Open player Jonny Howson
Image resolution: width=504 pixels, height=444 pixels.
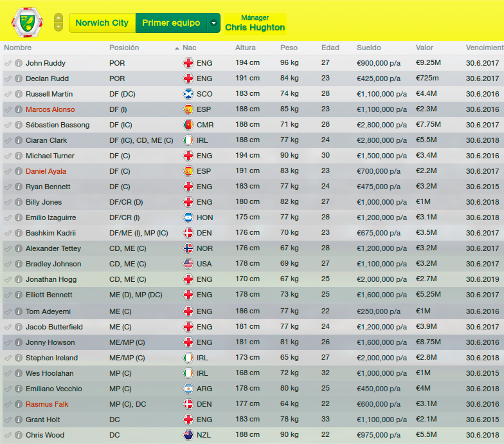pos(50,342)
